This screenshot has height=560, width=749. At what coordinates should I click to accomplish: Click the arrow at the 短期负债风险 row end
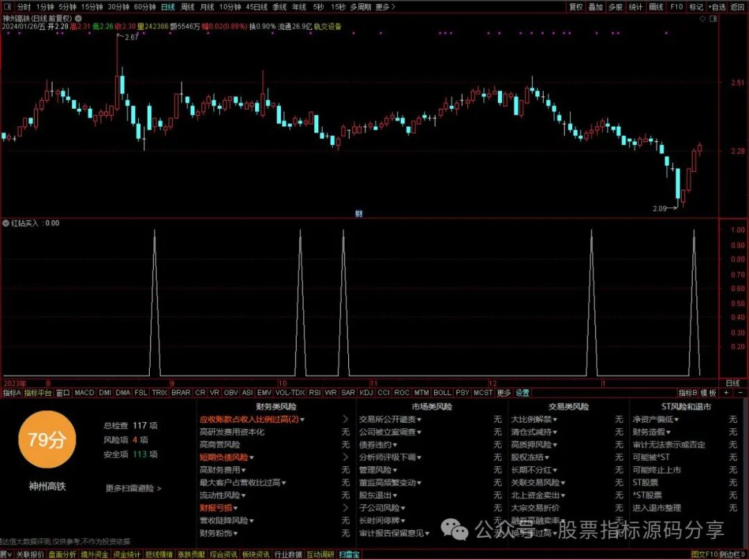click(x=345, y=457)
